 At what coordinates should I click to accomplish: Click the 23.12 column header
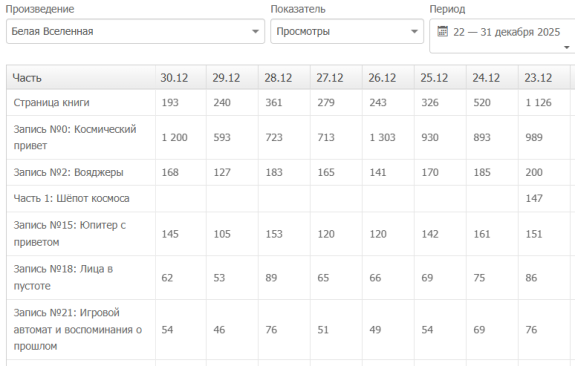[x=538, y=78]
